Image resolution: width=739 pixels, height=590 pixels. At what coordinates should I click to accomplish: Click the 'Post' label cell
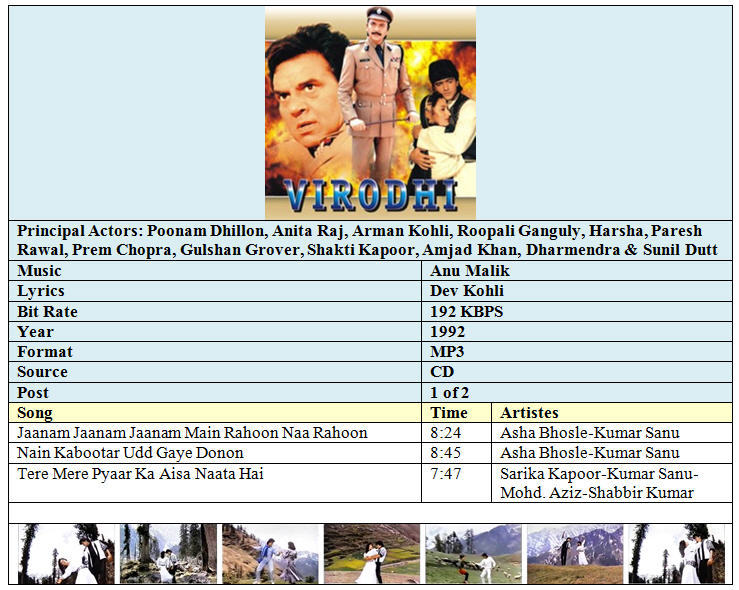(x=215, y=393)
